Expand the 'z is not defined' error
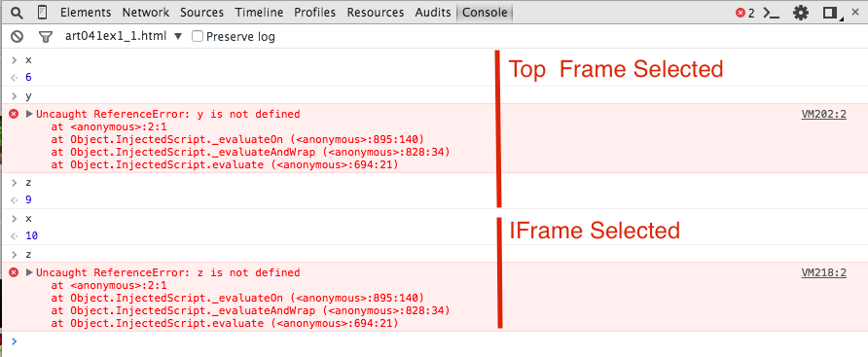 point(29,272)
